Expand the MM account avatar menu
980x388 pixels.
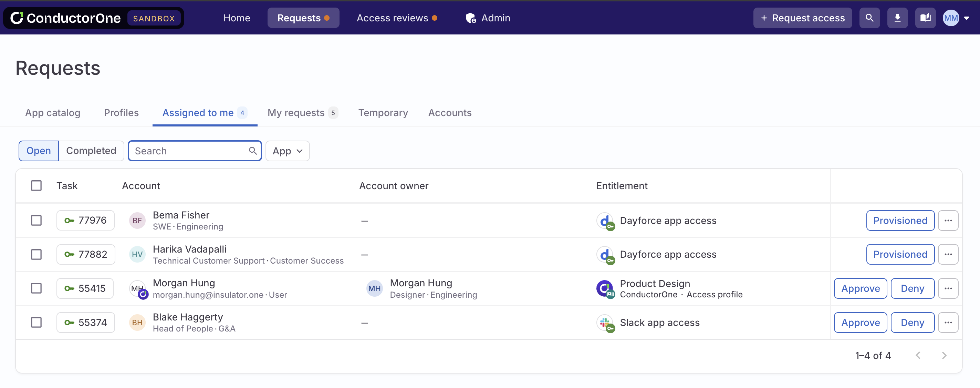956,18
